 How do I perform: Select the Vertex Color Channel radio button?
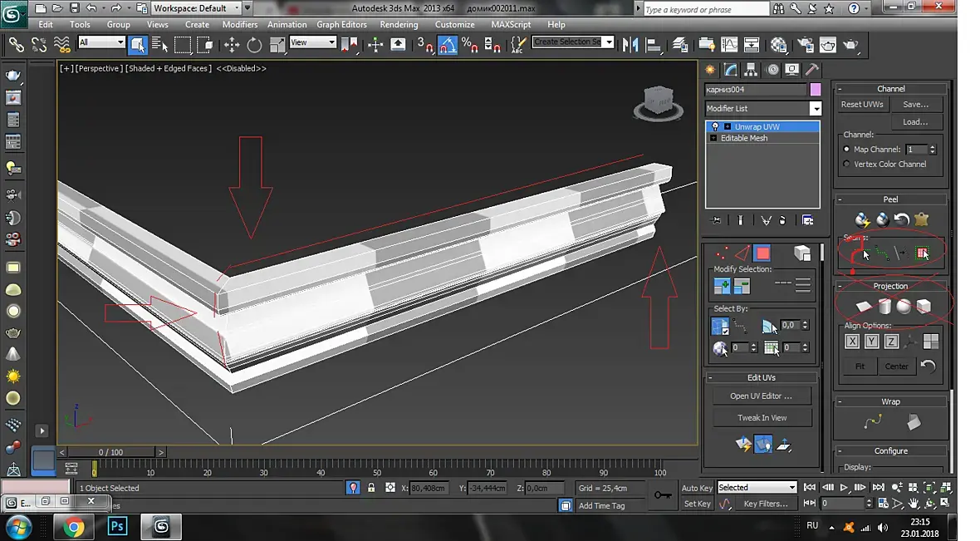click(x=847, y=164)
